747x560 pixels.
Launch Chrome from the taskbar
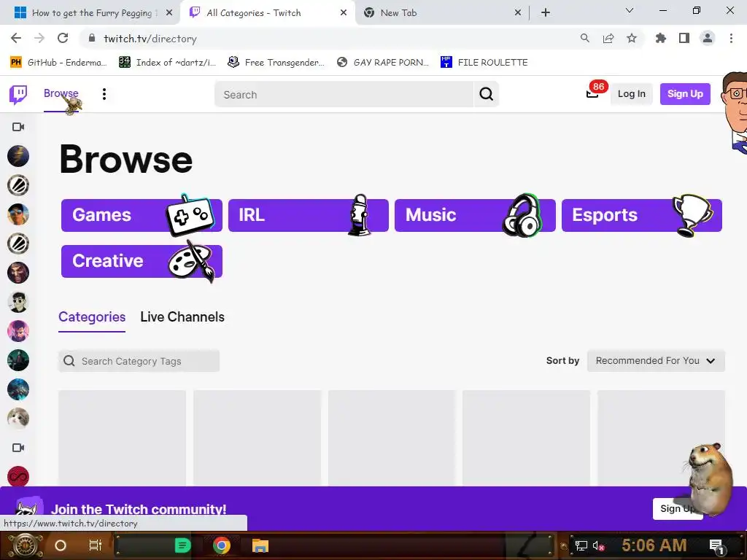click(222, 545)
